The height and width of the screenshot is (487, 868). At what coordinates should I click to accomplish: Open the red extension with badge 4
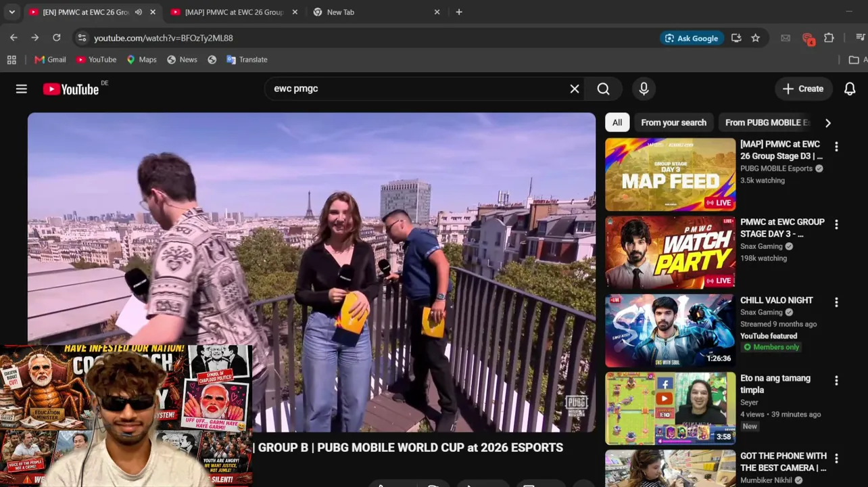[808, 39]
